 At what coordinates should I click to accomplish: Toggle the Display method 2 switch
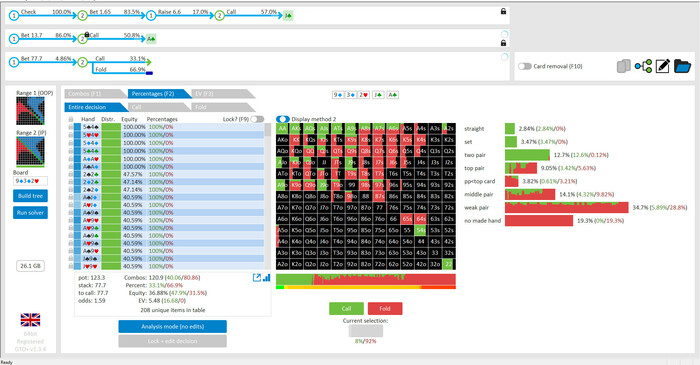coord(283,119)
